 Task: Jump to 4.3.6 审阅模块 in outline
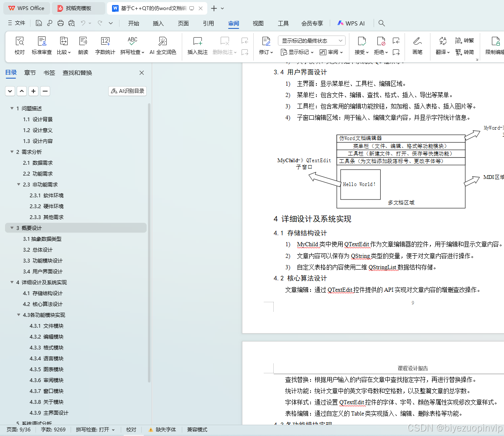pyautogui.click(x=46, y=380)
